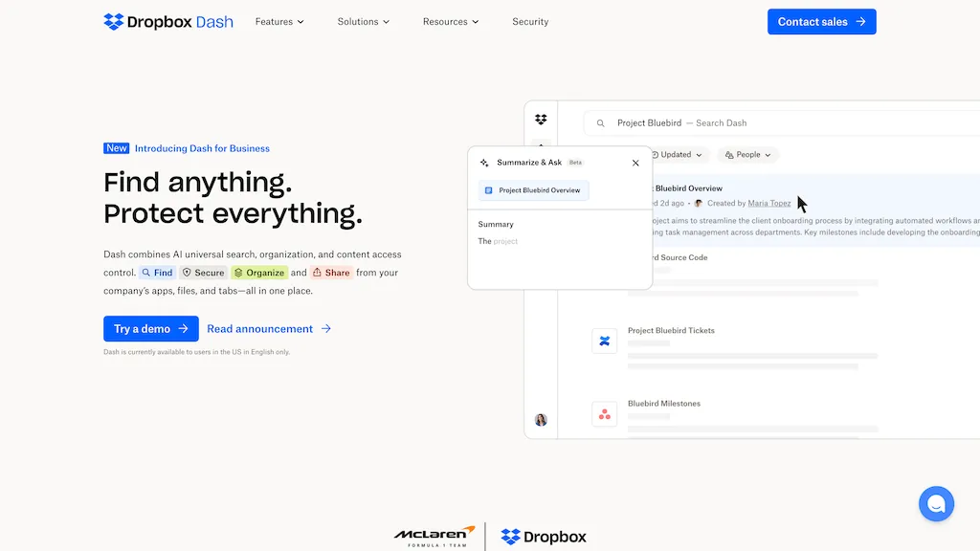The height and width of the screenshot is (551, 980).
Task: Open the Resources navigation menu
Action: pyautogui.click(x=450, y=21)
